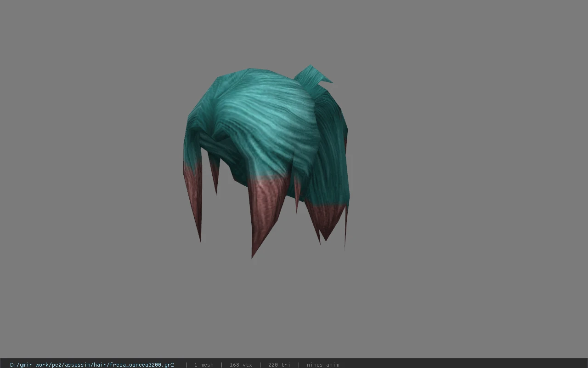This screenshot has width=588, height=368.
Task: Click the 'nincs anim' status entry
Action: [323, 365]
